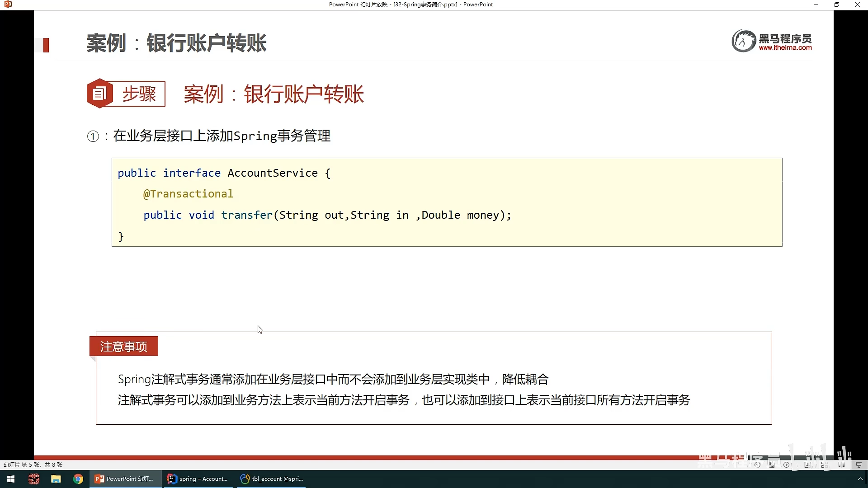Image resolution: width=868 pixels, height=488 pixels.
Task: Click the www.itheima.com link on slide
Action: [785, 48]
